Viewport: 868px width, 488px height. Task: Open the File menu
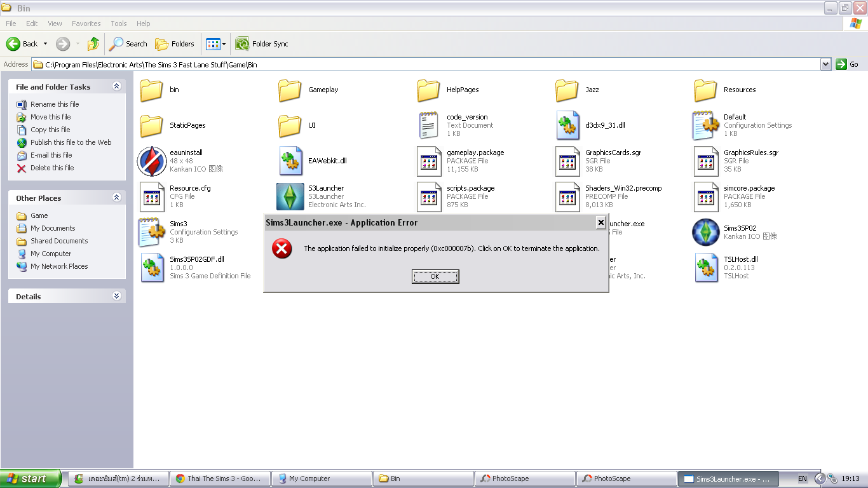click(11, 24)
